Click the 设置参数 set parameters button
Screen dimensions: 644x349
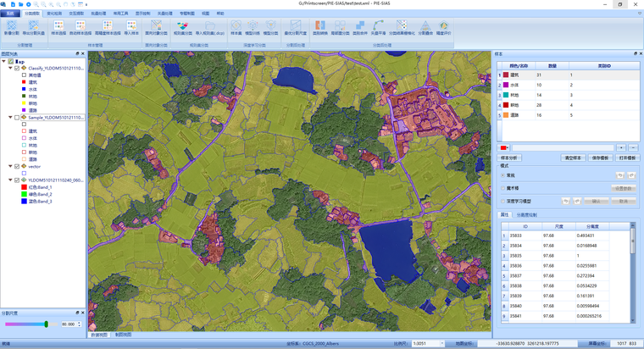[x=624, y=188]
